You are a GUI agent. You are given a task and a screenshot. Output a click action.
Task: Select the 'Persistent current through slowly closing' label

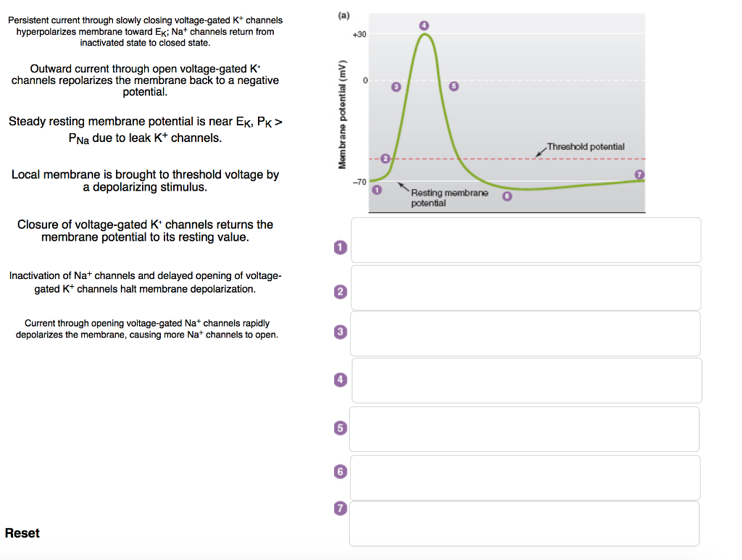pyautogui.click(x=145, y=31)
